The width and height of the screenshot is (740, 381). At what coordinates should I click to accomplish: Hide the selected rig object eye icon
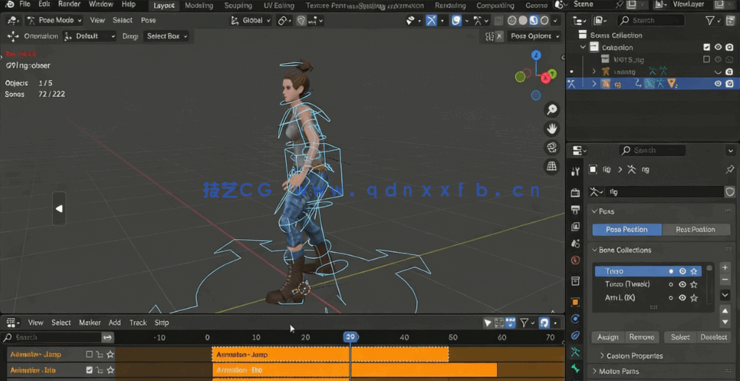tap(718, 84)
